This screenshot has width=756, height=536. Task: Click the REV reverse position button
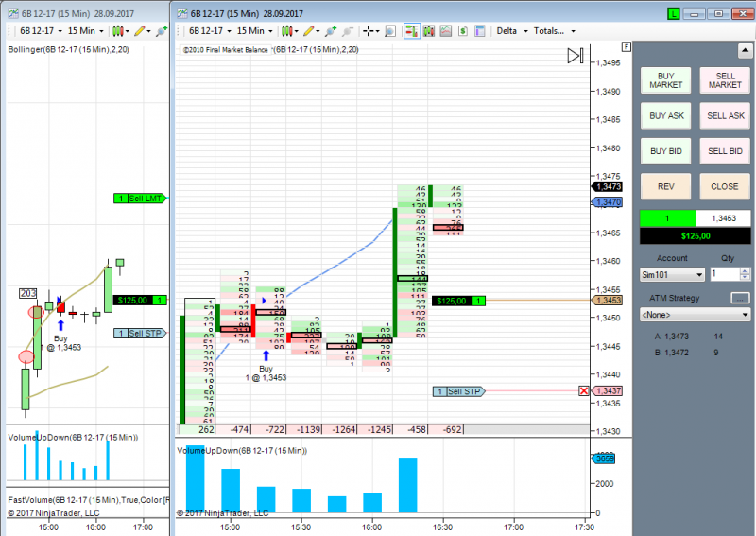tap(665, 186)
